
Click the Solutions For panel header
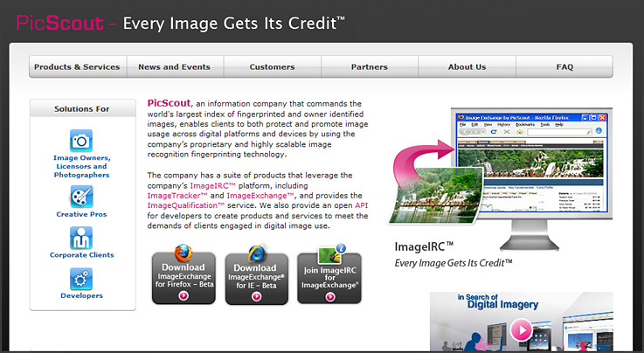coord(82,108)
